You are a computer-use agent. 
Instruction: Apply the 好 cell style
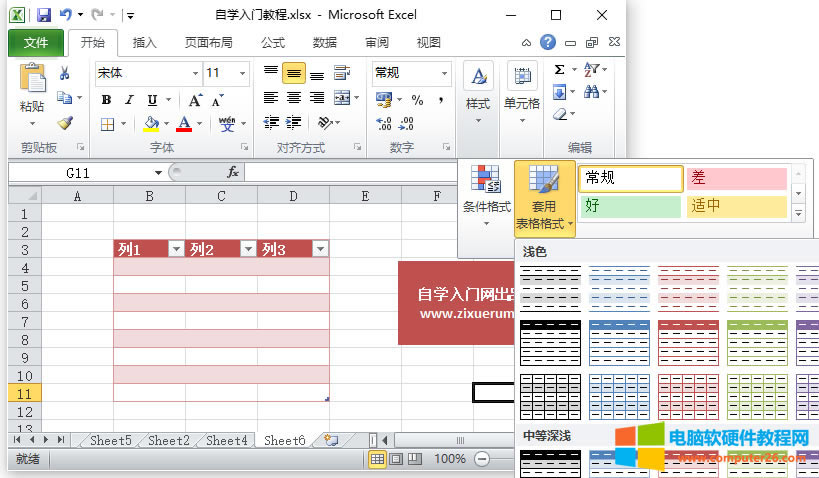[630, 206]
